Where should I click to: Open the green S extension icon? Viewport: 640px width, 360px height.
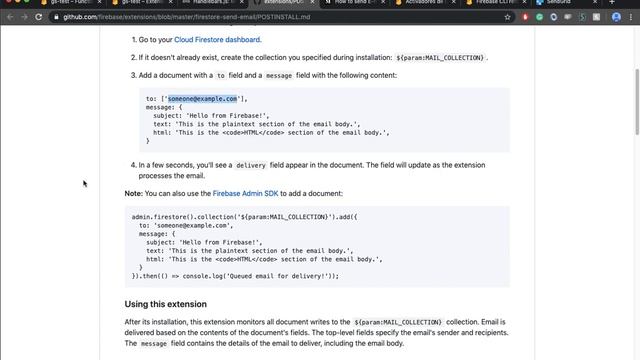click(x=582, y=17)
